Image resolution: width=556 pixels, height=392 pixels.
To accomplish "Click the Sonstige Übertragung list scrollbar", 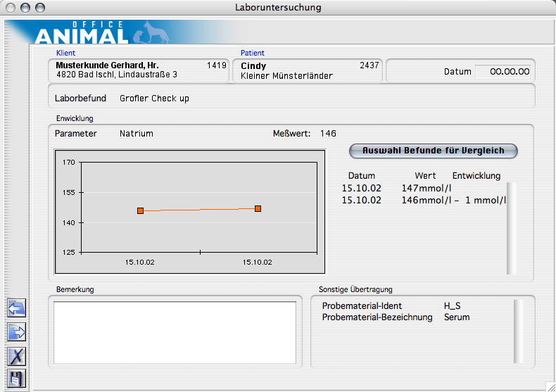I will [519, 331].
